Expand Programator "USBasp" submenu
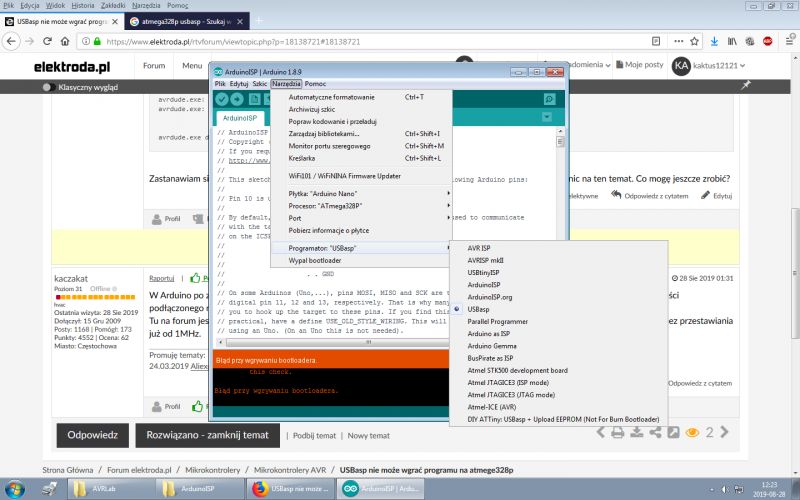The height and width of the screenshot is (500, 800). tap(361, 248)
